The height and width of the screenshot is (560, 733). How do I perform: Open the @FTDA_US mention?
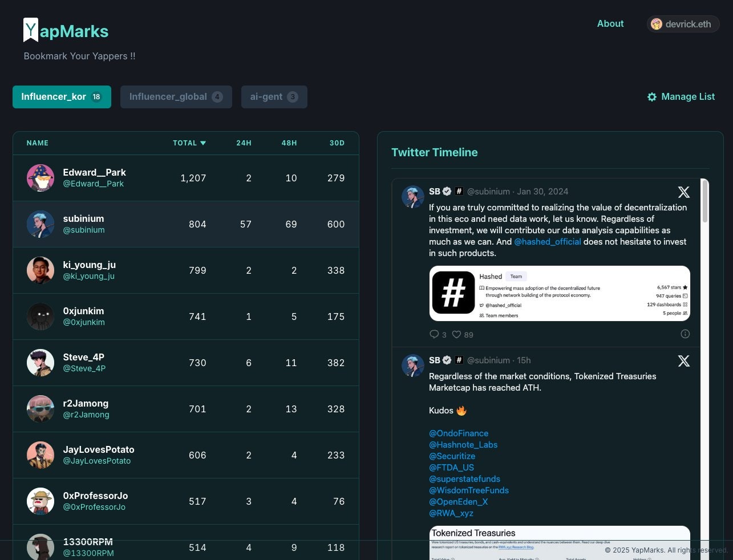452,468
